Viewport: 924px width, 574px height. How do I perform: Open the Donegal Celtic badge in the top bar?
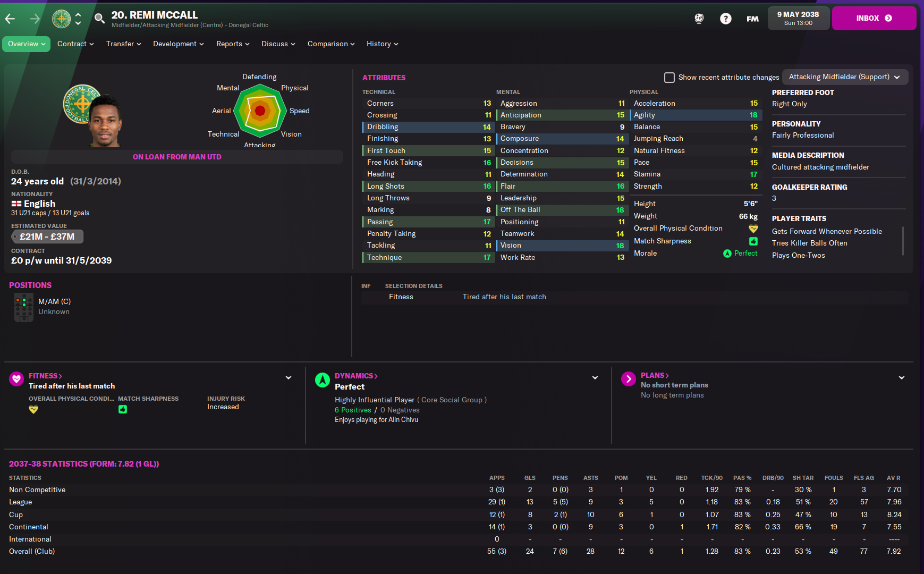click(61, 19)
